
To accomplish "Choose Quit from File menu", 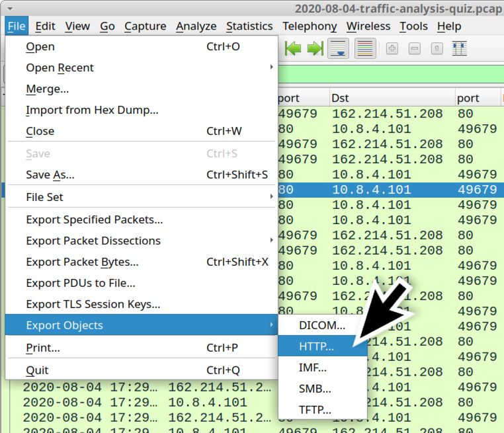I will 142,370.
